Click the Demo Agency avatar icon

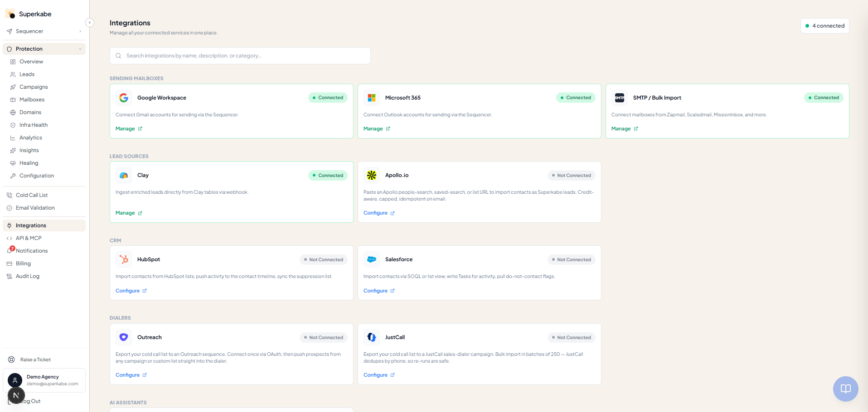[x=15, y=380]
